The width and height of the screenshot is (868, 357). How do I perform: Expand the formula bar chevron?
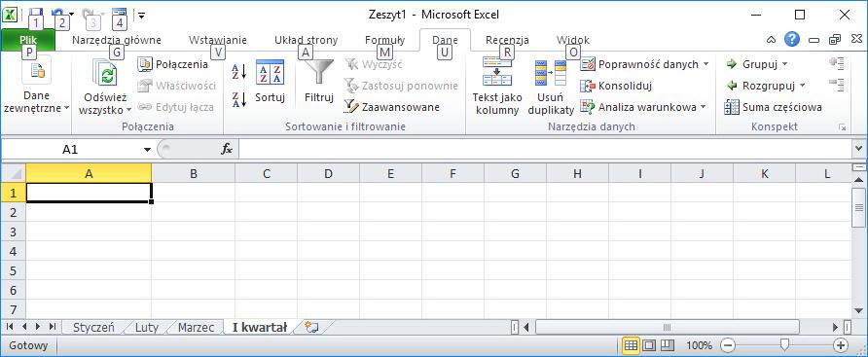tap(858, 149)
